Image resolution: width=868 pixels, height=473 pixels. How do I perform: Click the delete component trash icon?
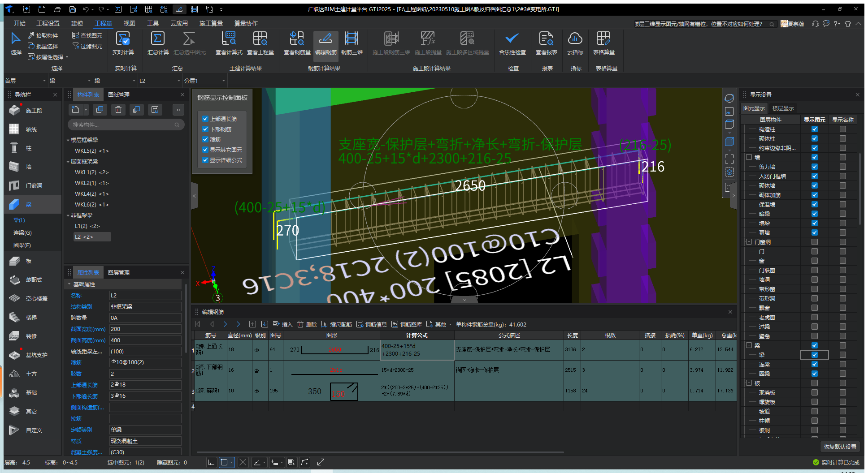pos(118,110)
